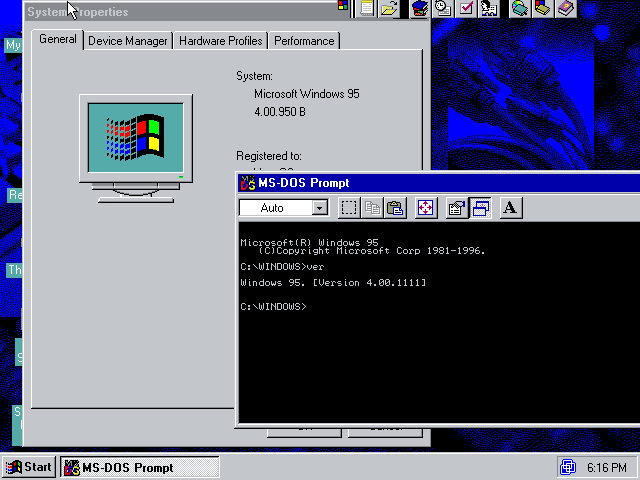
Task: Click the text 'Microsoft Windows 95' in System Properties
Action: click(x=307, y=94)
